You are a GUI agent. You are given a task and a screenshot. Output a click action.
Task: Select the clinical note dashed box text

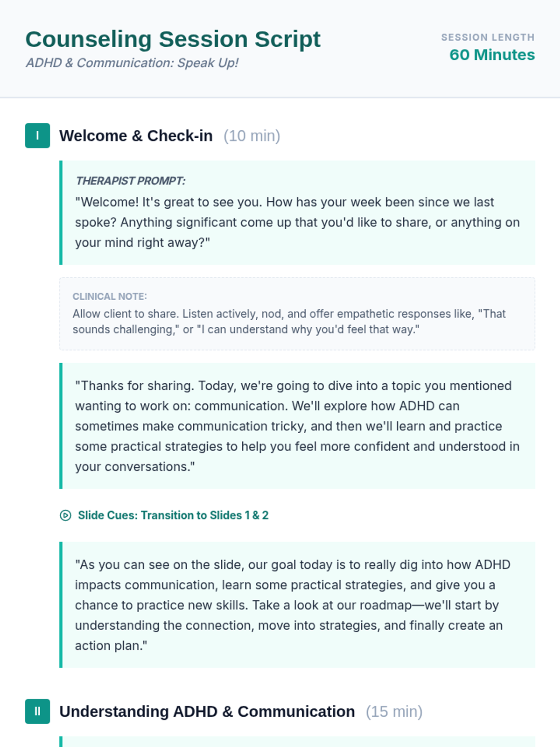click(x=289, y=322)
